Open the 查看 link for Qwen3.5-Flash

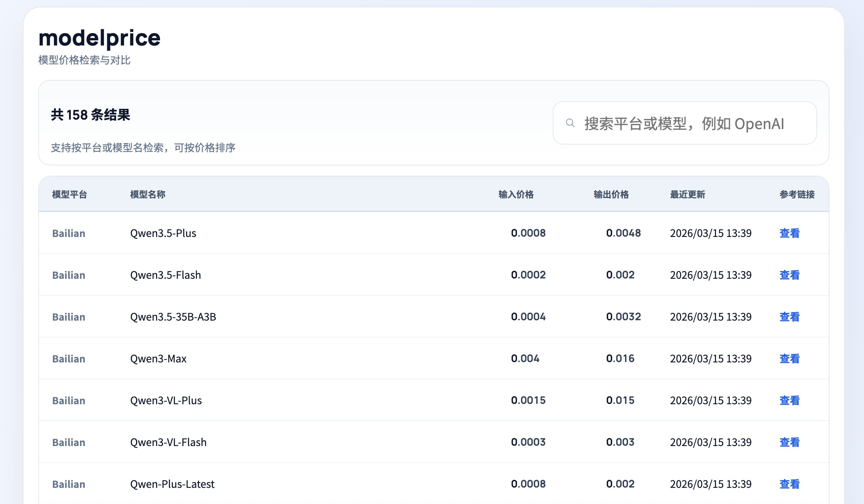(789, 275)
